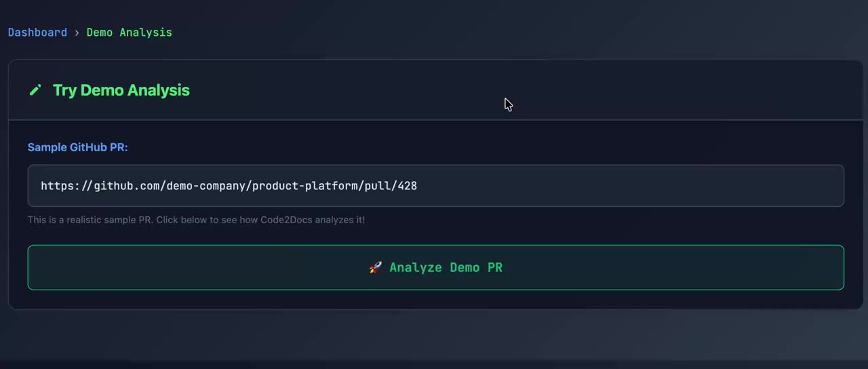This screenshot has height=369, width=868.
Task: Click the word PR on the Analyze button
Action: (494, 268)
